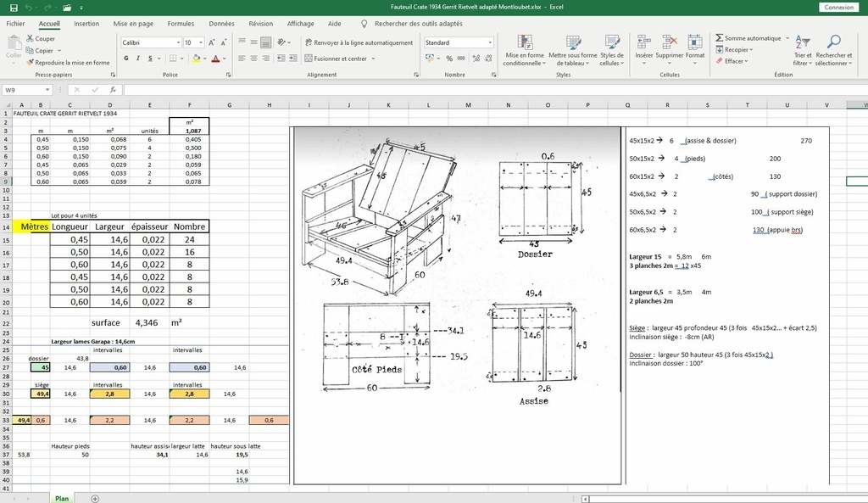Click the Connexion button
The height and width of the screenshot is (503, 868).
point(838,7)
